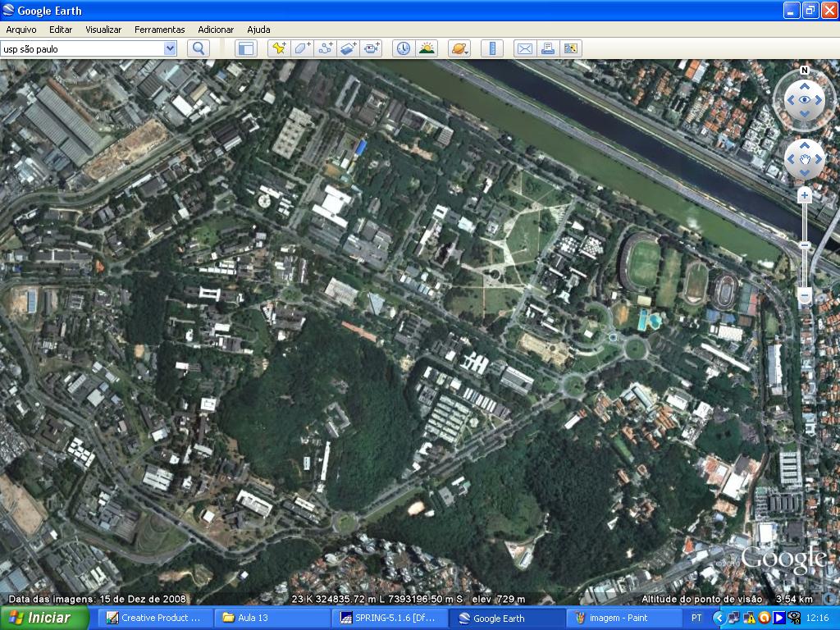Click the imagery date '15 de Dez de 2008'
The height and width of the screenshot is (630, 840).
click(143, 599)
